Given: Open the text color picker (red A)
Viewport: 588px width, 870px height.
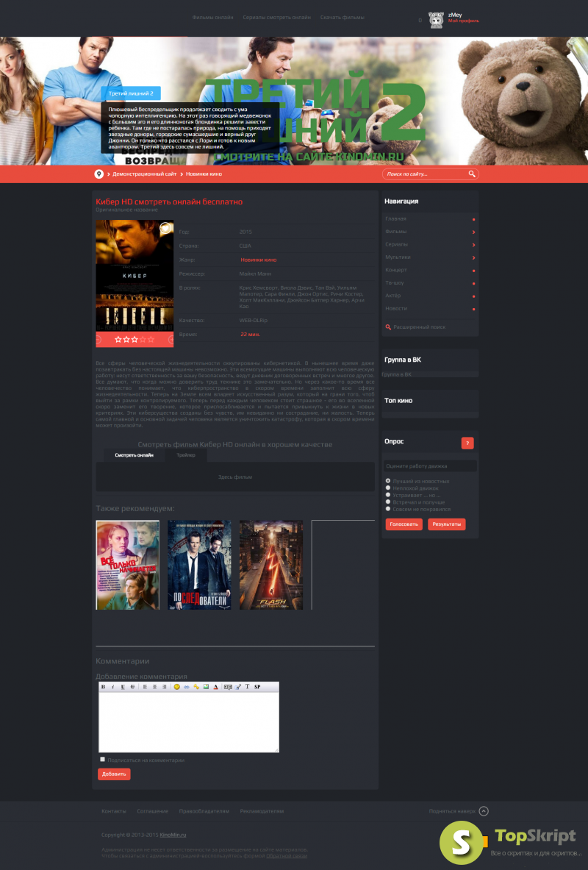Looking at the screenshot, I should (x=216, y=687).
